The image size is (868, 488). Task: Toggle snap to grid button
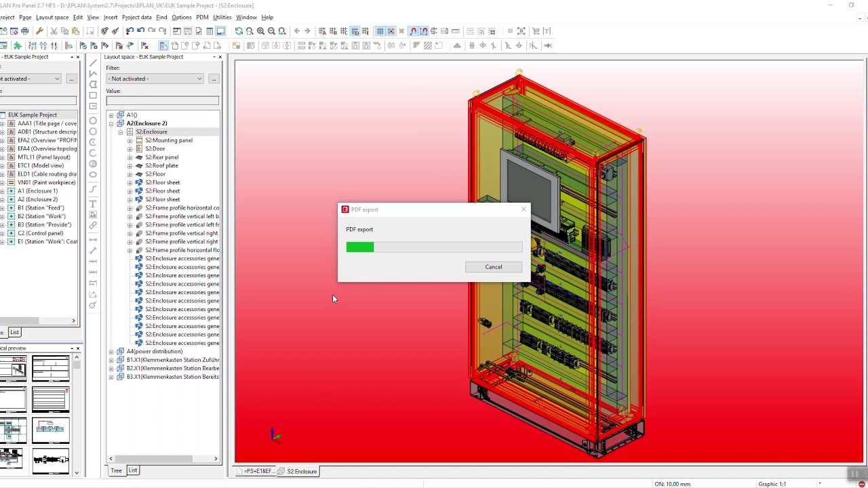click(391, 31)
